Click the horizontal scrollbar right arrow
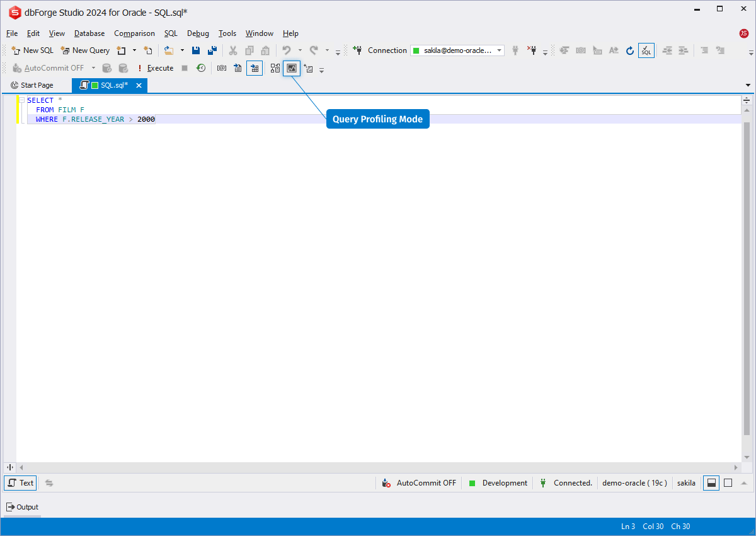The image size is (756, 536). [736, 467]
